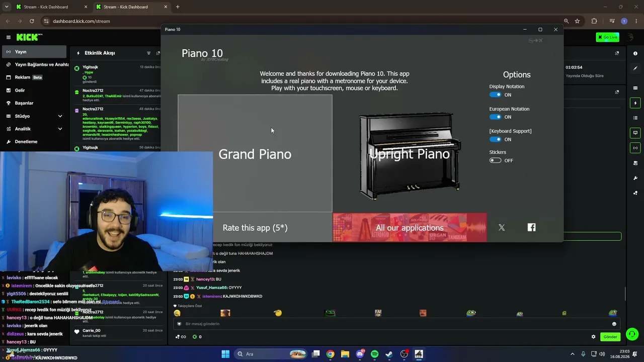The width and height of the screenshot is (644, 362).
Task: Bookmark this page with the star icon
Action: [577, 21]
